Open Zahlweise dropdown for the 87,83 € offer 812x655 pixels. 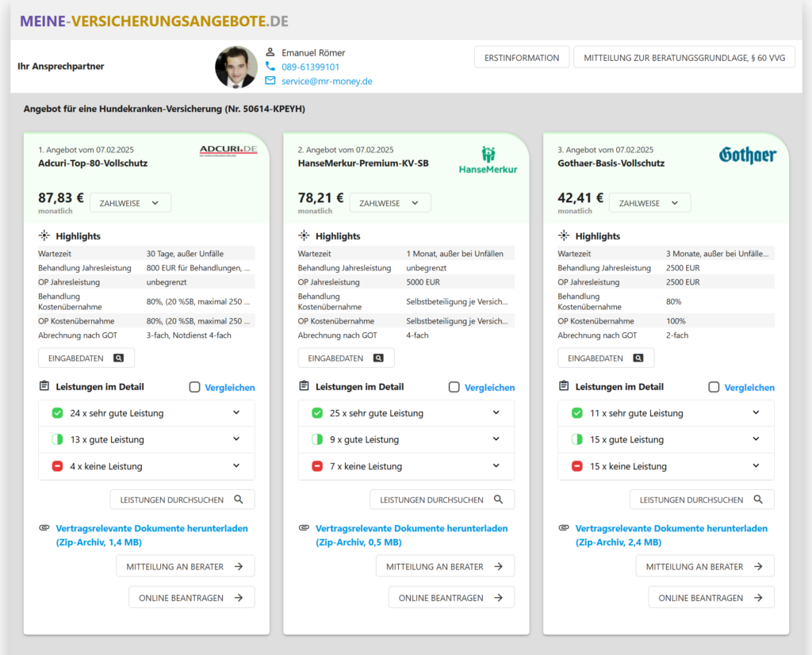(x=130, y=203)
